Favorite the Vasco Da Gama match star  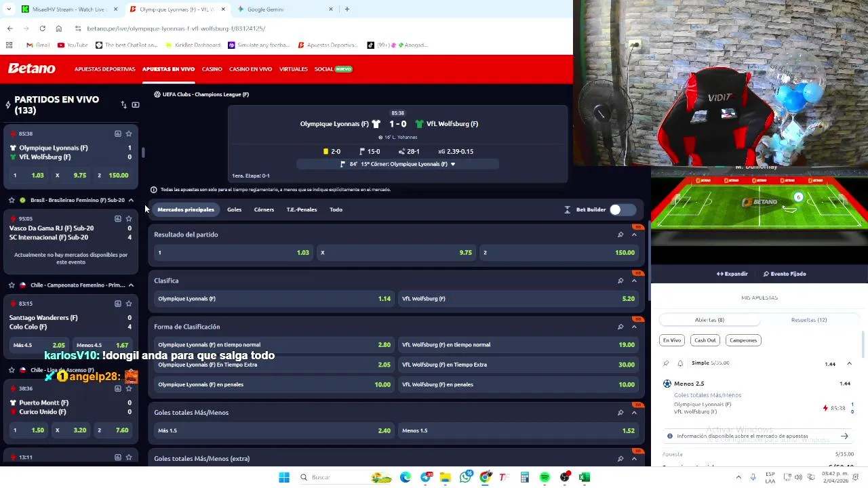coord(129,219)
